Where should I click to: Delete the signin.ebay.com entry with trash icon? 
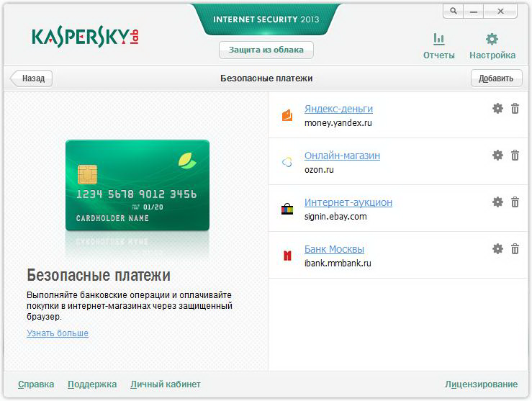pos(515,202)
